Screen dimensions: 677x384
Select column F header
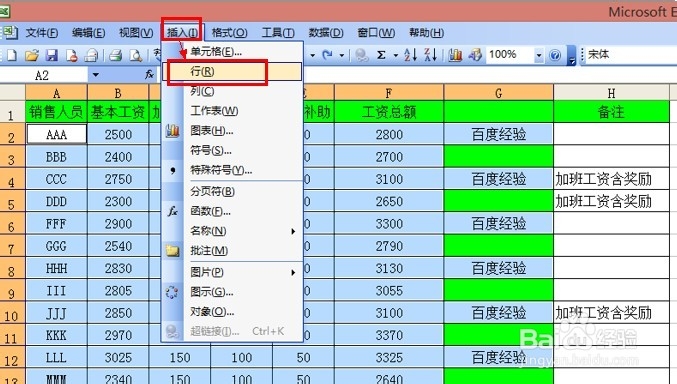click(389, 93)
